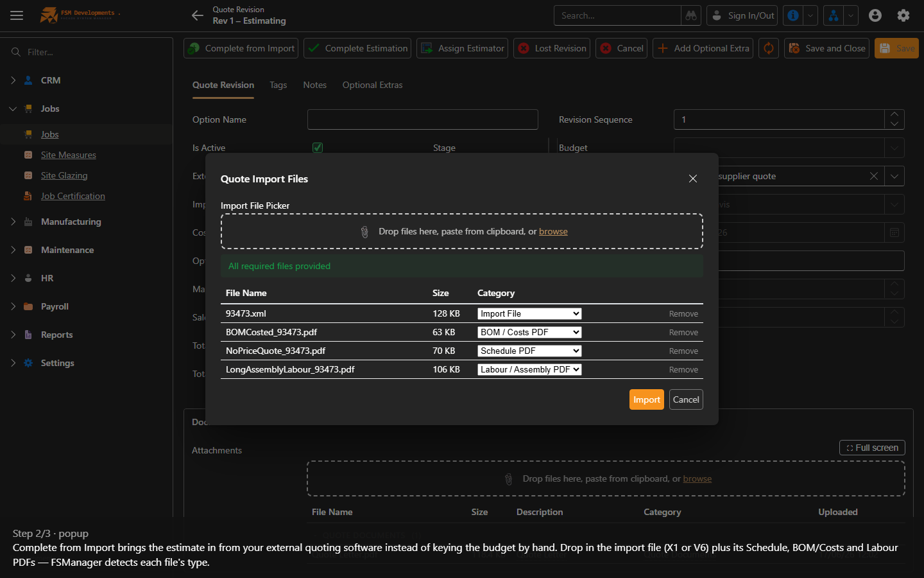Image resolution: width=924 pixels, height=578 pixels.
Task: Toggle the Is Active checkbox
Action: pyautogui.click(x=318, y=148)
